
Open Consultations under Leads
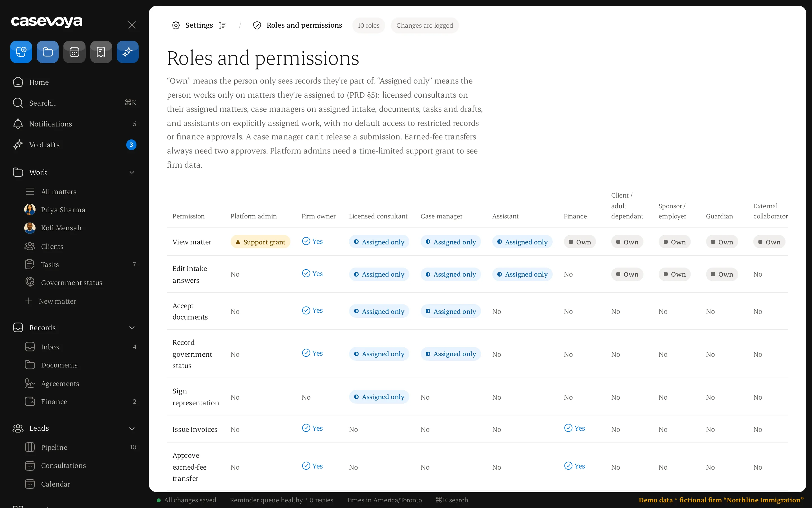click(x=81, y=465)
